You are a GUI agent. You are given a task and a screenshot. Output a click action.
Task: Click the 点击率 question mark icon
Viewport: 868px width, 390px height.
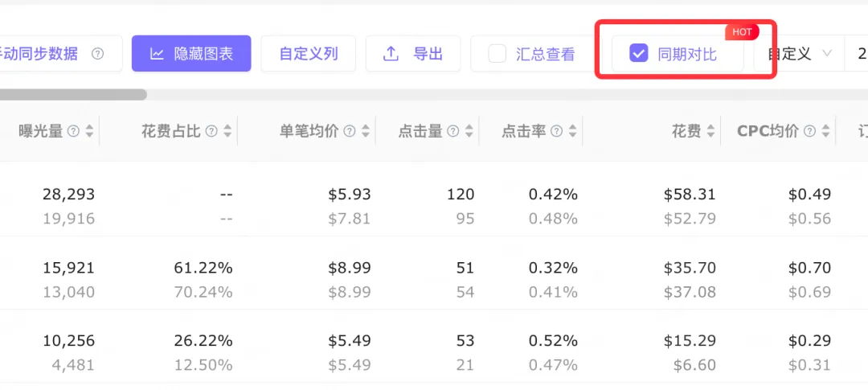[555, 131]
